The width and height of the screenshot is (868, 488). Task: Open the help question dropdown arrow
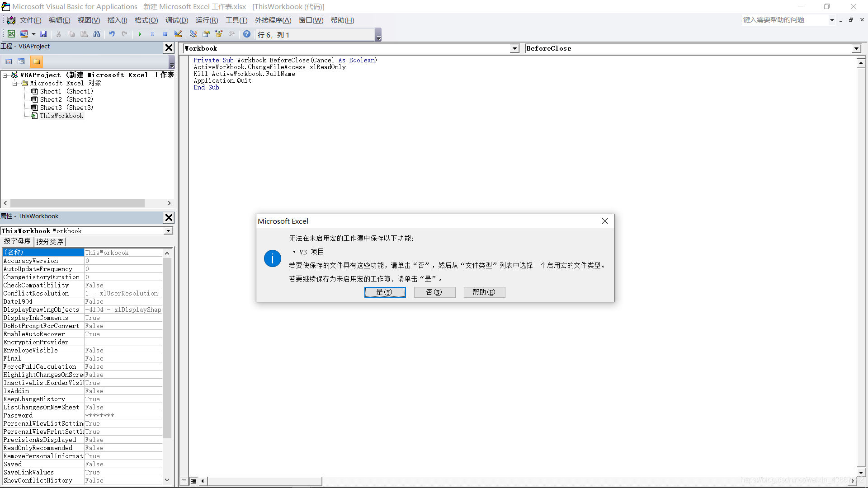coord(832,20)
